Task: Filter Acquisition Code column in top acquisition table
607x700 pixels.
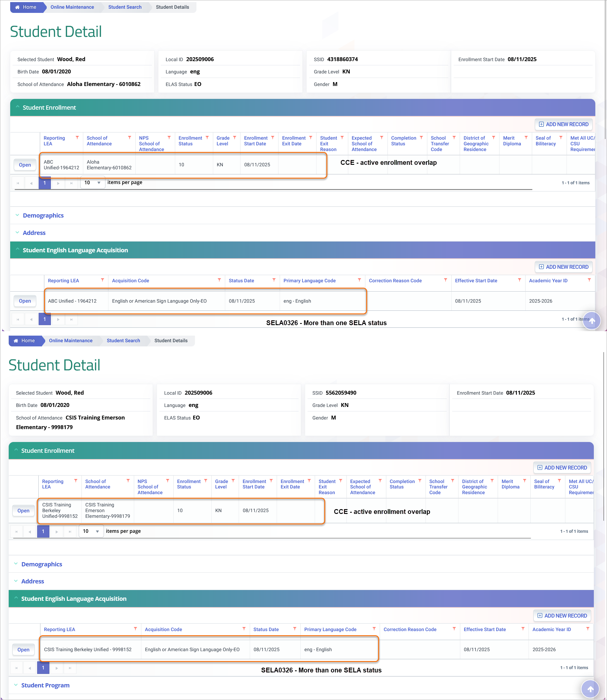Action: (219, 280)
